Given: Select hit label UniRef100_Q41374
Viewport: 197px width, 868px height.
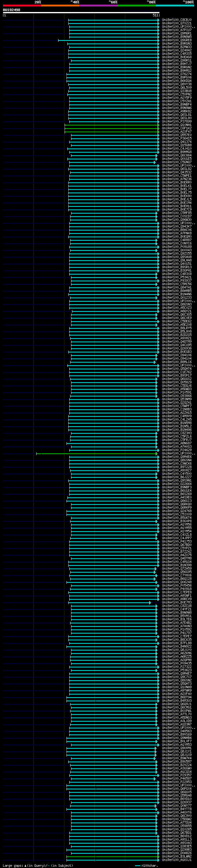Looking at the screenshot, I should [176, 142].
